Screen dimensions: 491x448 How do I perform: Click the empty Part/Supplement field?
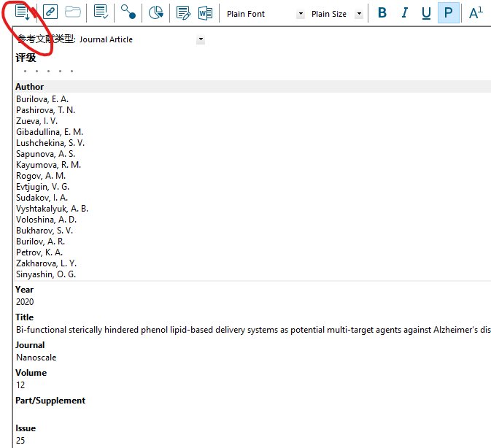pyautogui.click(x=252, y=413)
